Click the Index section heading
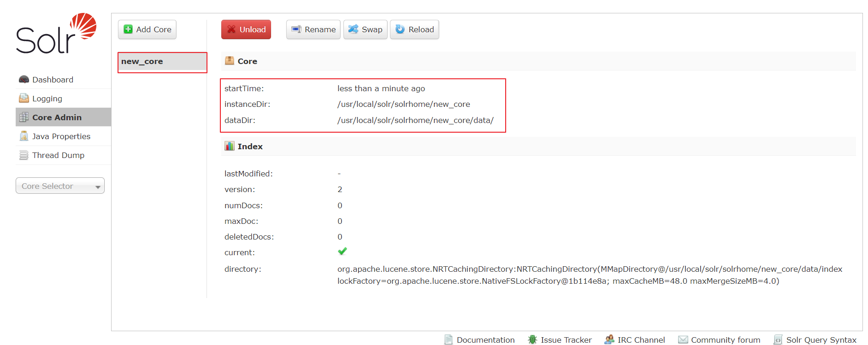 (250, 146)
